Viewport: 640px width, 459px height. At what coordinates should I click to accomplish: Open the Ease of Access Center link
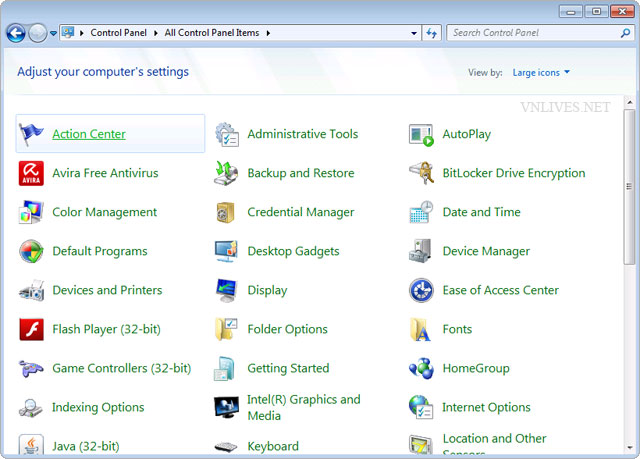501,290
